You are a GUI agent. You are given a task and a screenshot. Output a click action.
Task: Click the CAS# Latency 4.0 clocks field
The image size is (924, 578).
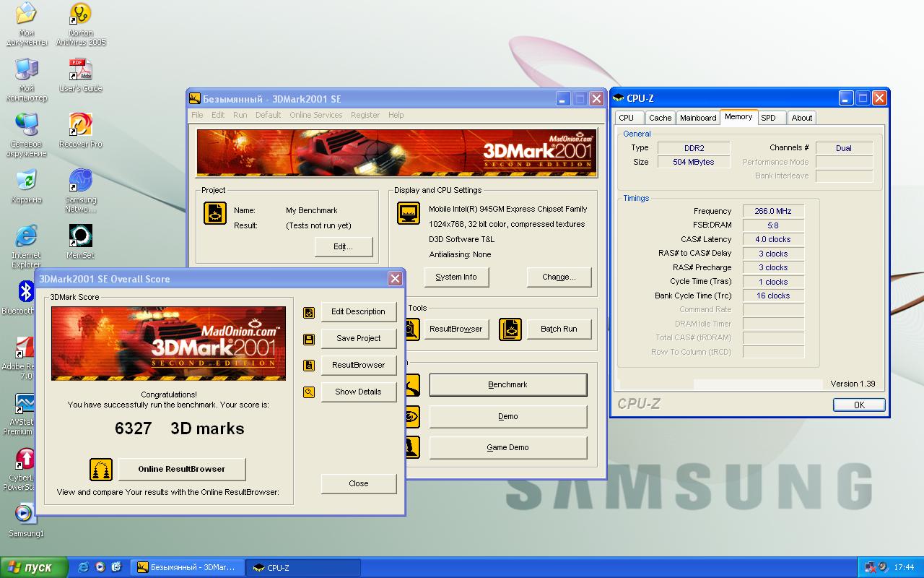(x=773, y=239)
